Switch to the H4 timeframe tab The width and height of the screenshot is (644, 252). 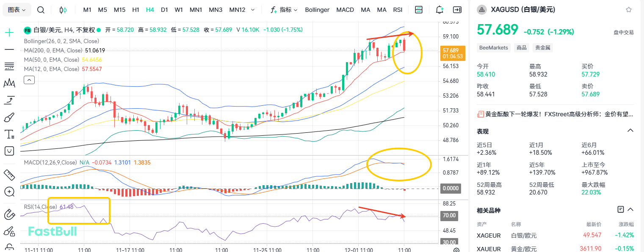150,9
